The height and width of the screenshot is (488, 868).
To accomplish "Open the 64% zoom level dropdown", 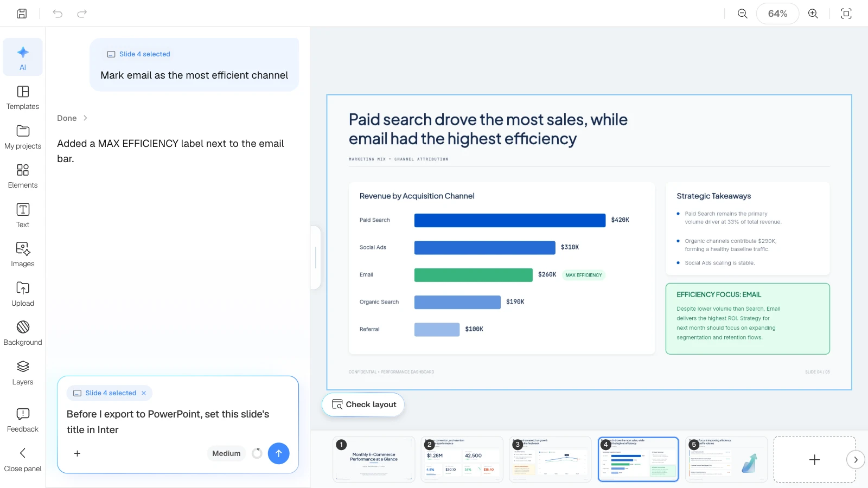I will pos(777,14).
